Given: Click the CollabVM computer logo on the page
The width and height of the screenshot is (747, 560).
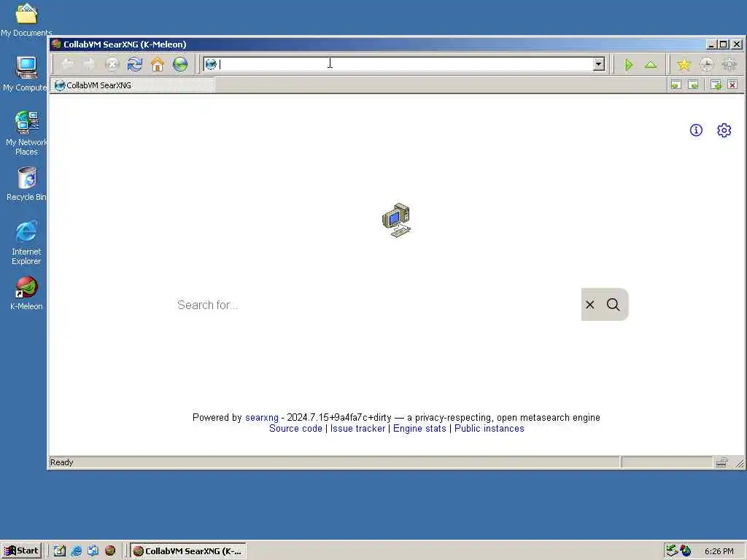Looking at the screenshot, I should [396, 220].
